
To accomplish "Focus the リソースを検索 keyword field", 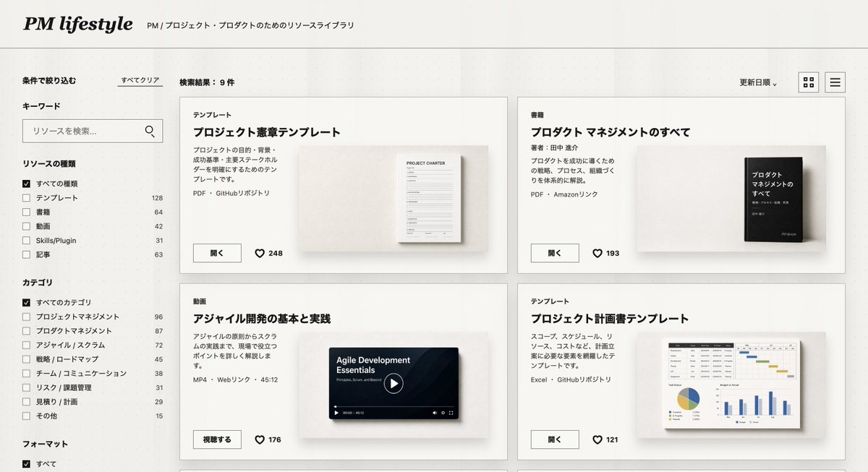I will coord(93,131).
